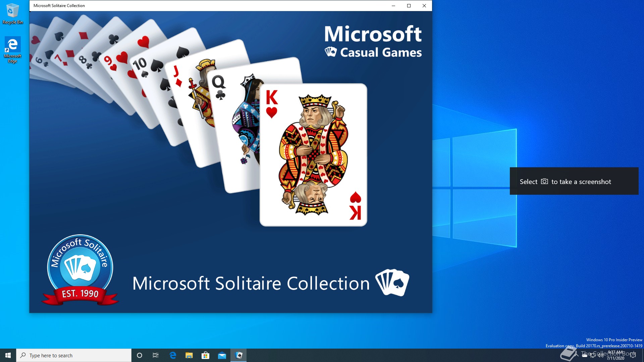Open Microsoft Store from the taskbar
This screenshot has width=644, height=362.
coord(205,355)
